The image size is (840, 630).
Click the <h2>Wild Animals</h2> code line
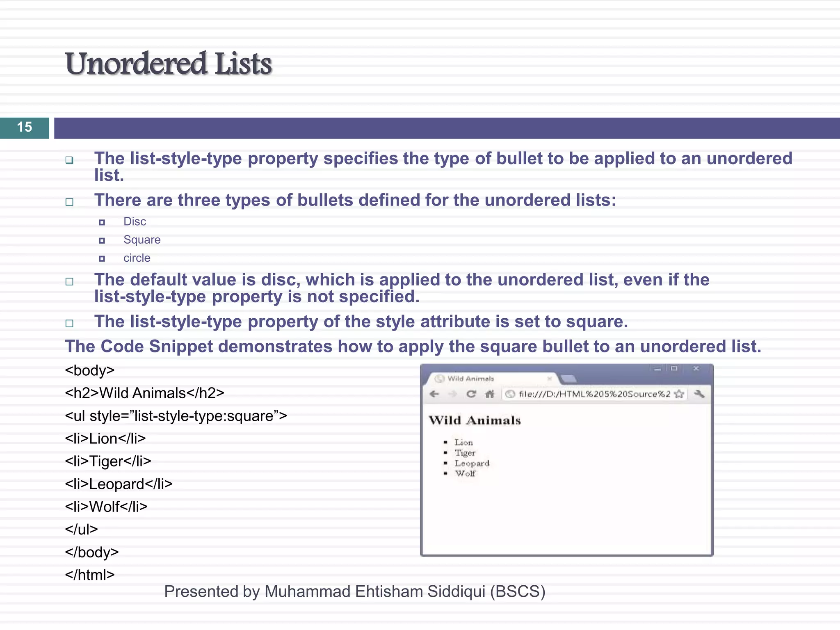[x=145, y=393]
